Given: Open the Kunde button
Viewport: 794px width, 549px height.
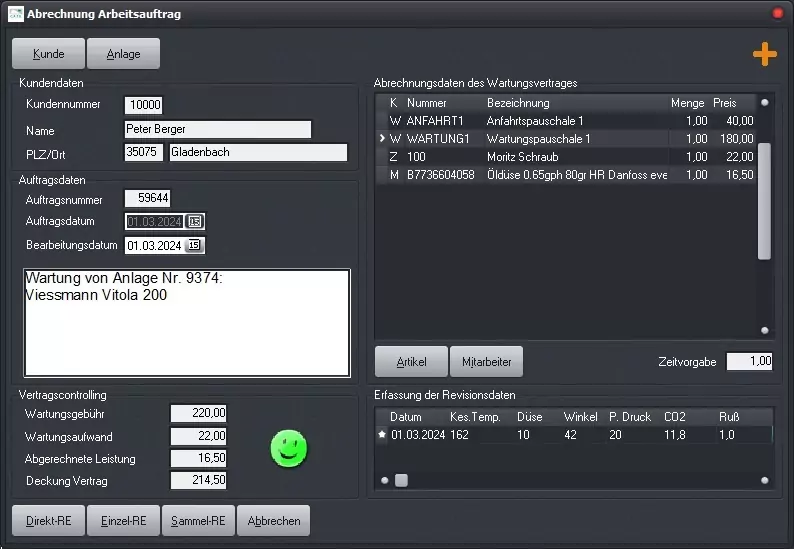Looking at the screenshot, I should click(x=49, y=54).
